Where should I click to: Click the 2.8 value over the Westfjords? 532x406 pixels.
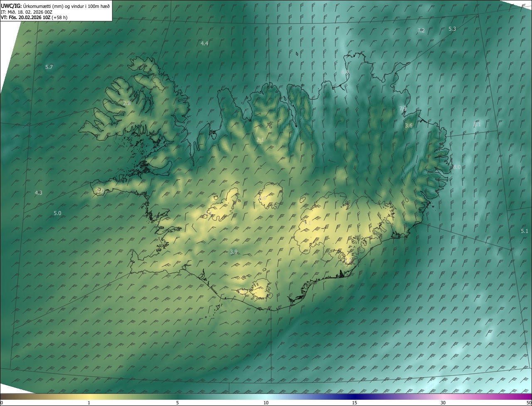tap(127, 103)
